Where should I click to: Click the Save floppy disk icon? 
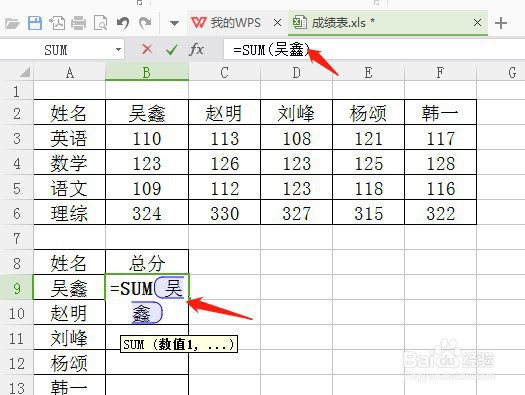[x=34, y=23]
